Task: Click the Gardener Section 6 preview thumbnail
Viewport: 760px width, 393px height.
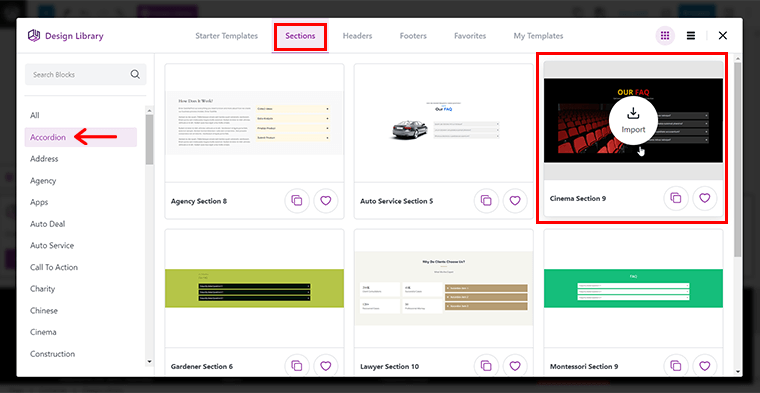Action: pyautogui.click(x=254, y=288)
